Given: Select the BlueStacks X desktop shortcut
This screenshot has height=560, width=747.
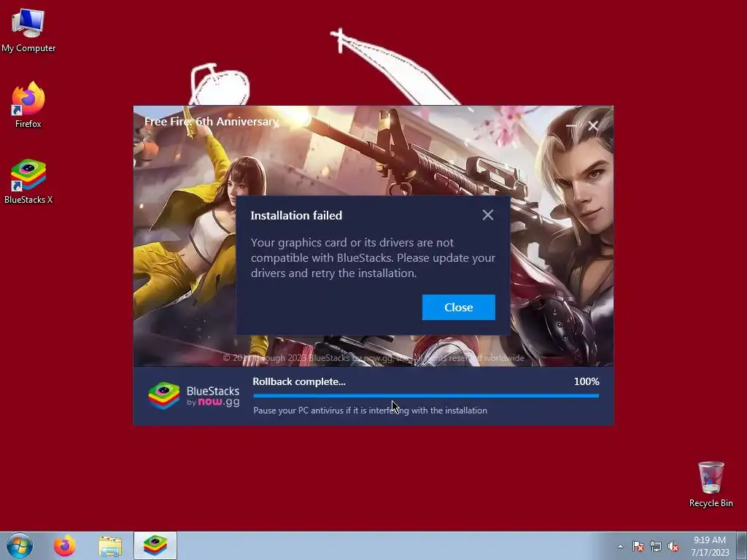Looking at the screenshot, I should [28, 181].
